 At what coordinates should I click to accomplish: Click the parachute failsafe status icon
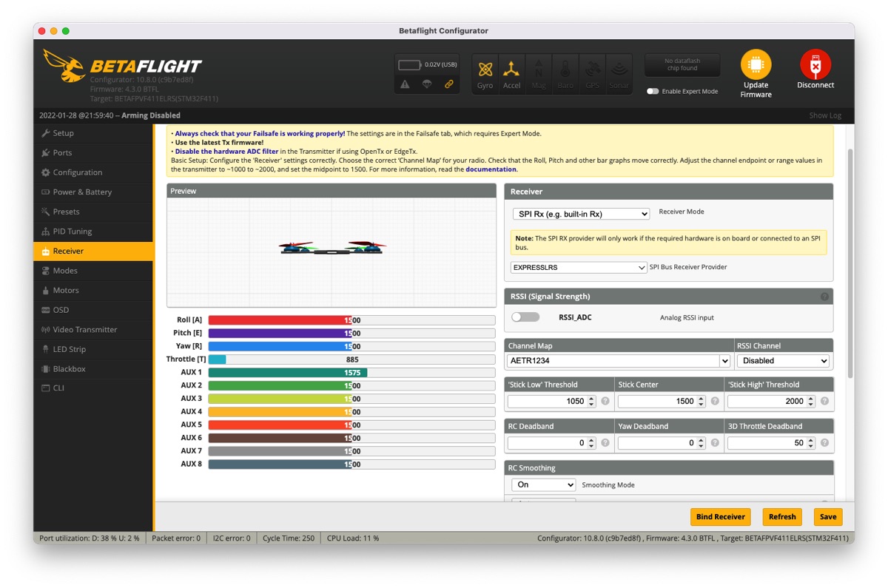tap(427, 84)
